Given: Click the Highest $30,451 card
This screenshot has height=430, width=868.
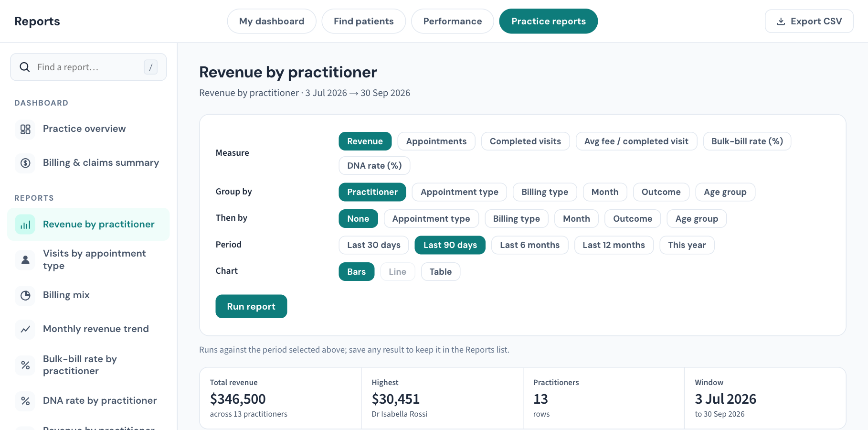Looking at the screenshot, I should point(442,398).
